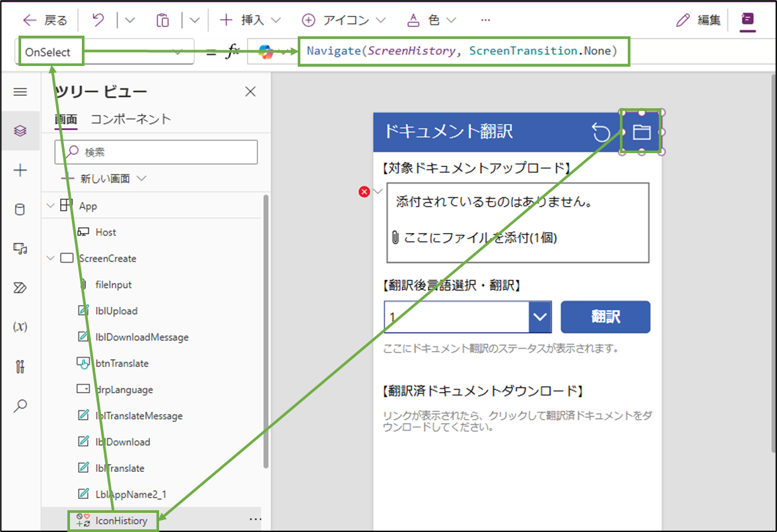Image resolution: width=777 pixels, height=532 pixels.
Task: Click the 翻訳 (Translate) button
Action: coord(605,317)
